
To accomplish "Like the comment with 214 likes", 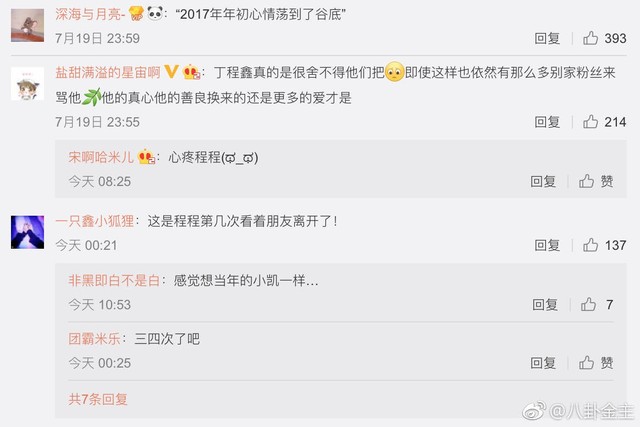I will click(590, 122).
